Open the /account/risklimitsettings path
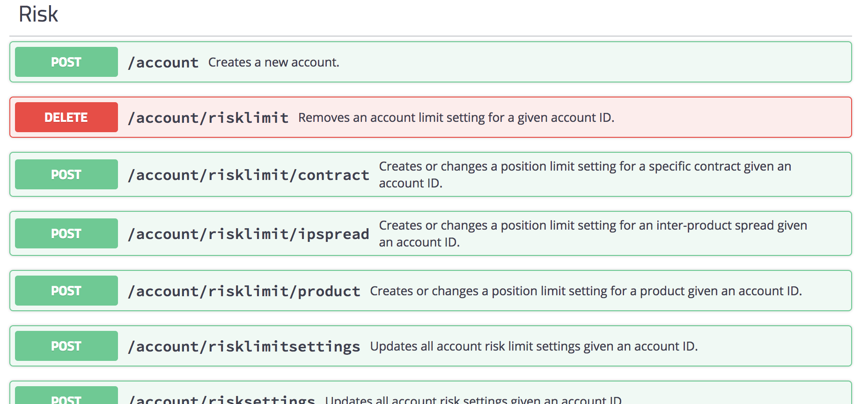868x404 pixels. pos(244,347)
